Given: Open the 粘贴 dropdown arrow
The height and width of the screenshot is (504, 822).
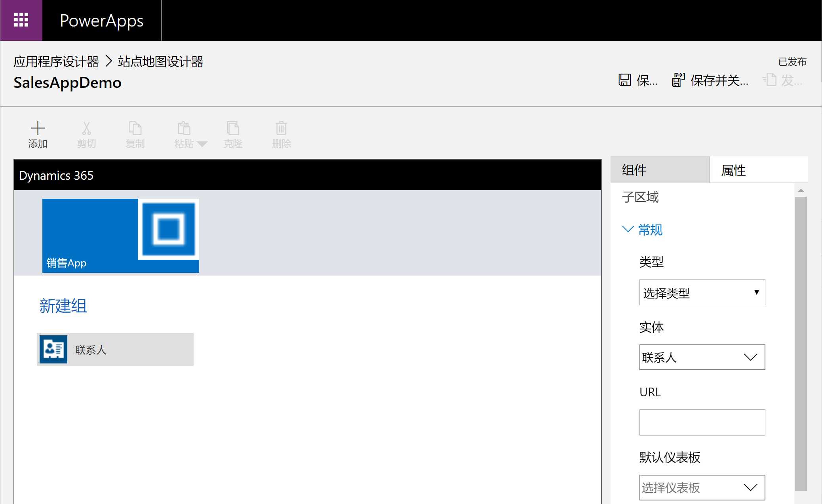Looking at the screenshot, I should 202,144.
